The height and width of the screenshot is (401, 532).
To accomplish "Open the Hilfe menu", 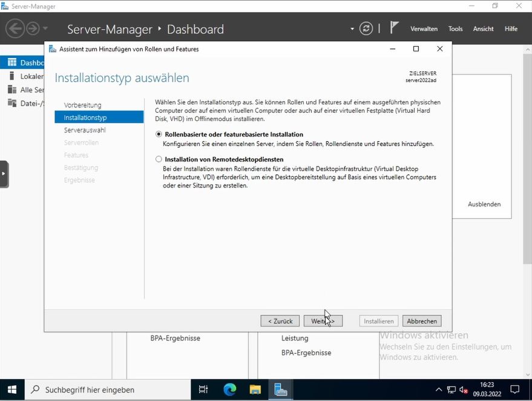I will (511, 29).
